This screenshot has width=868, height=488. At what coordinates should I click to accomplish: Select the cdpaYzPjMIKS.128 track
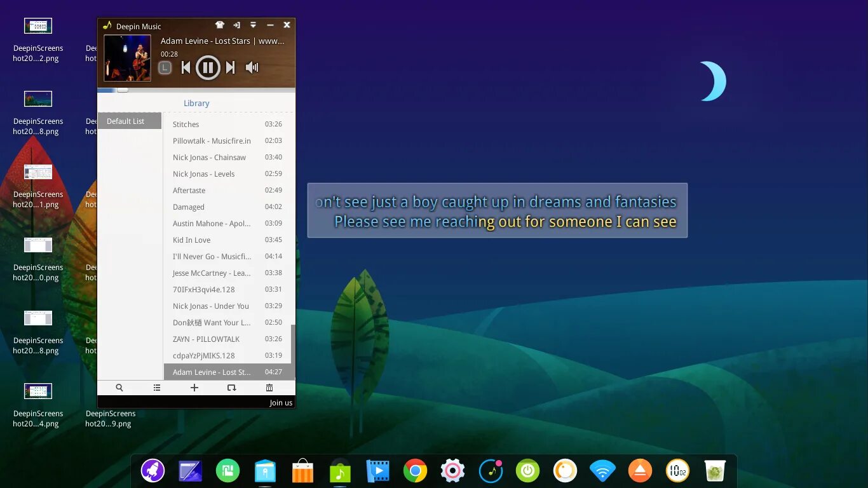point(227,356)
